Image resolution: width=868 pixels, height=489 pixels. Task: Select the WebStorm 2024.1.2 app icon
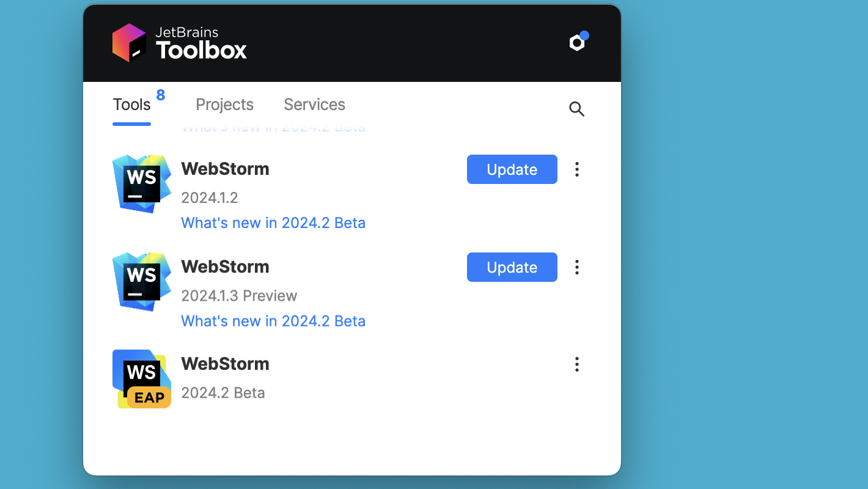pos(141,183)
